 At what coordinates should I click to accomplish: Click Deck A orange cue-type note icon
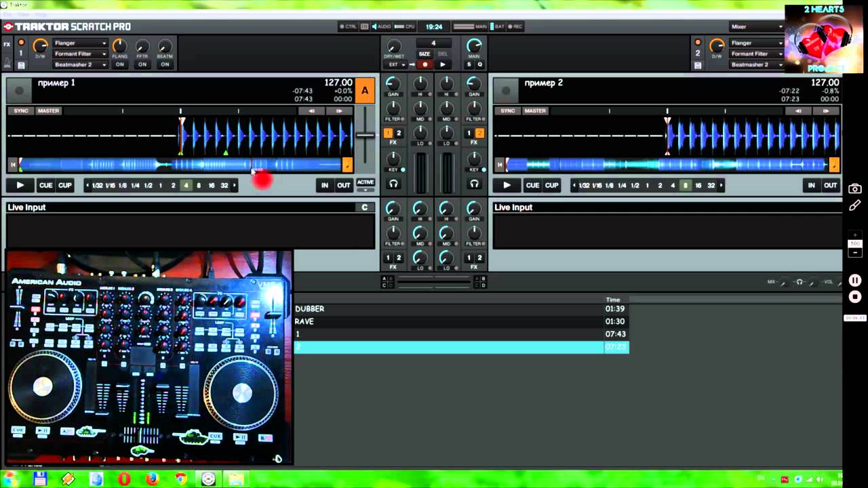pyautogui.click(x=347, y=164)
